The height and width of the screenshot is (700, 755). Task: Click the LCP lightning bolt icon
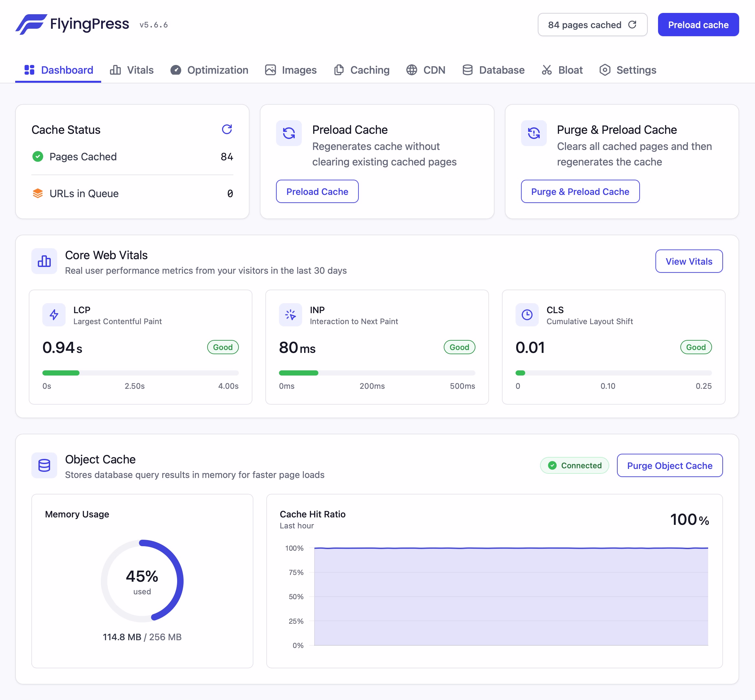54,314
